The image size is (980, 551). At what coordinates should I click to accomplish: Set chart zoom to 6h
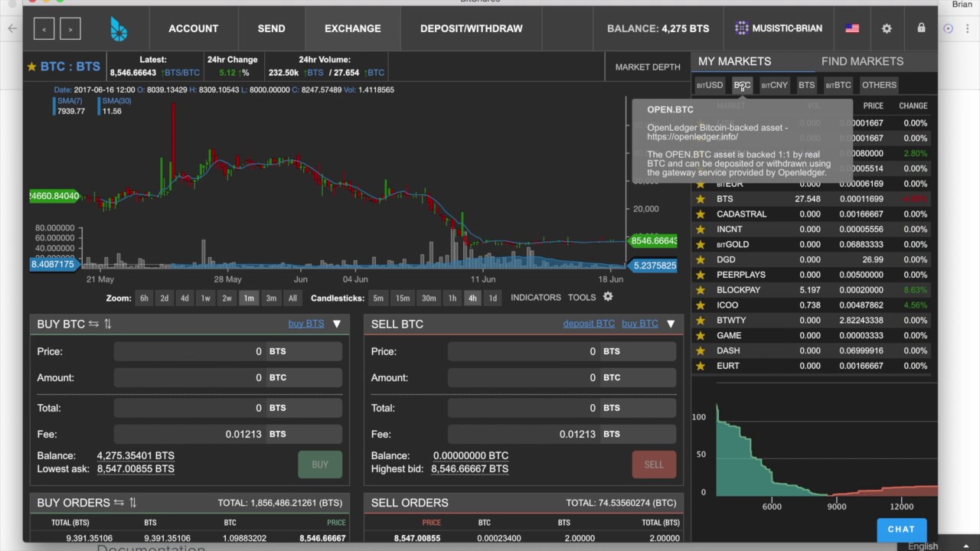pyautogui.click(x=144, y=298)
